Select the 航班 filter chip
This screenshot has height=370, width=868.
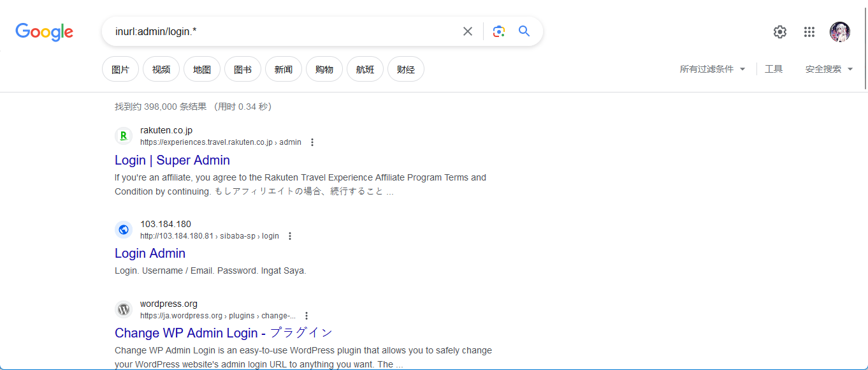point(365,69)
